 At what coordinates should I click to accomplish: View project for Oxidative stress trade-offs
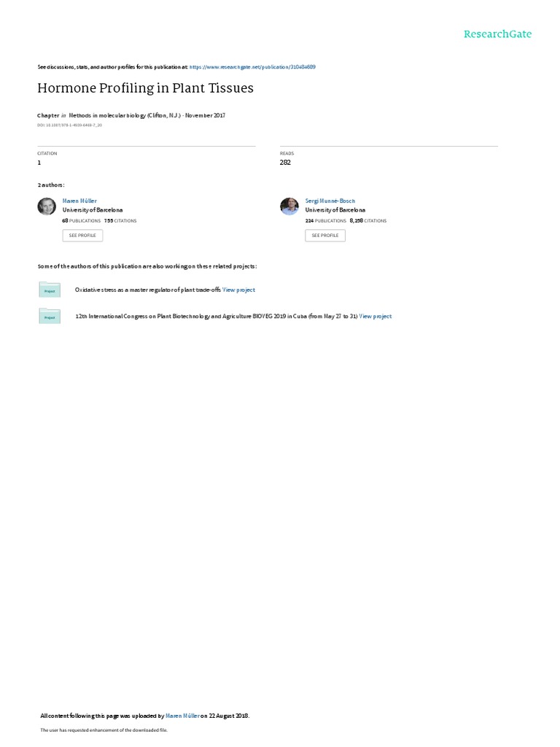tap(238, 290)
